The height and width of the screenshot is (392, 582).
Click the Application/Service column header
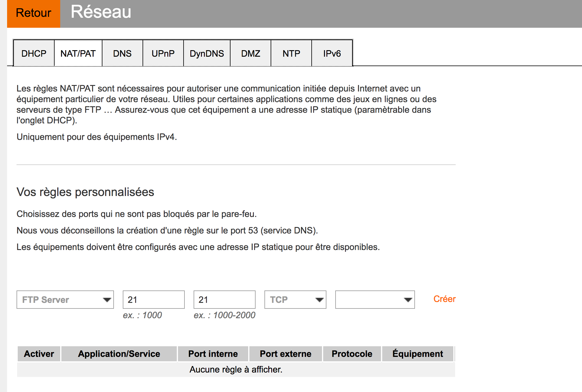pos(119,354)
